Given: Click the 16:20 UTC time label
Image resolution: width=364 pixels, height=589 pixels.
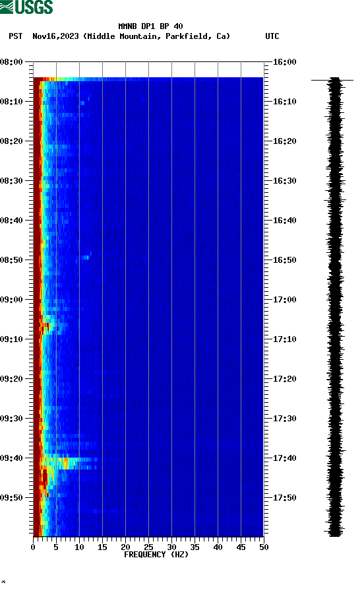Looking at the screenshot, I should (x=284, y=141).
